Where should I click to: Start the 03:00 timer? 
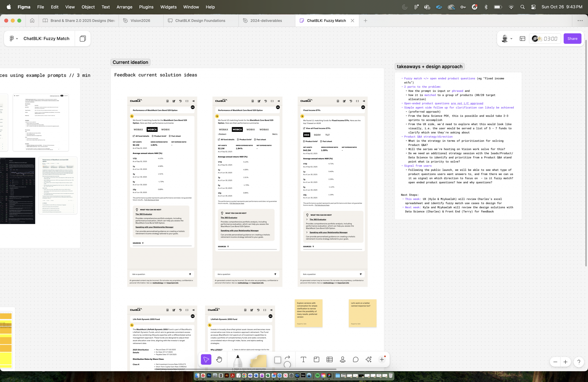pyautogui.click(x=551, y=39)
